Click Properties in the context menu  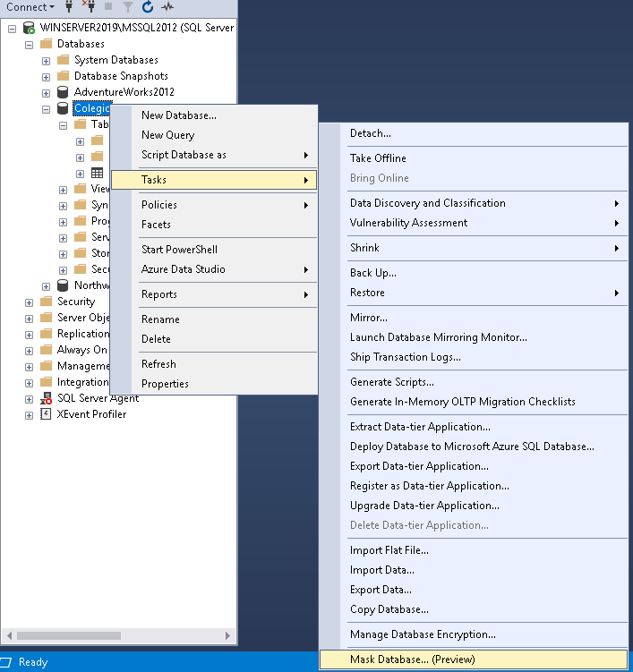click(x=214, y=384)
